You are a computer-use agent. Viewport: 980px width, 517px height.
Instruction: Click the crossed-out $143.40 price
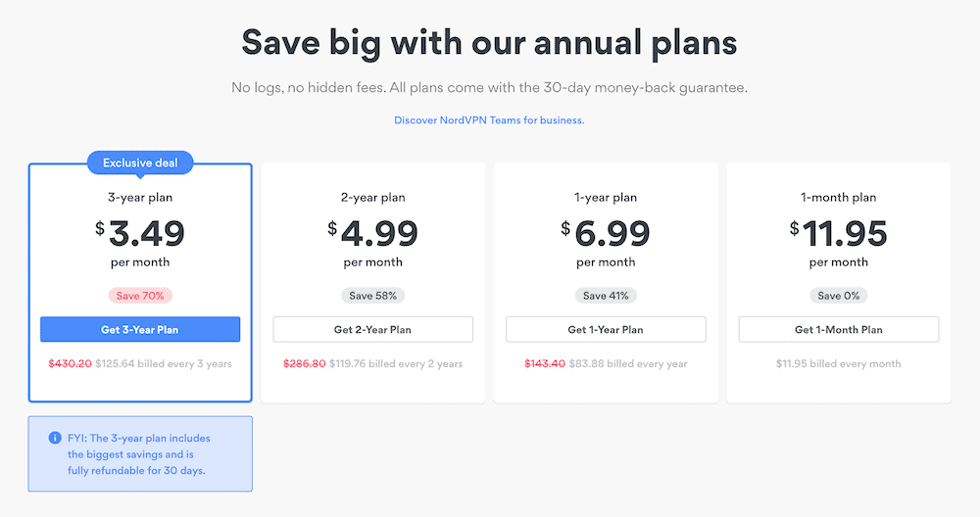coord(546,363)
